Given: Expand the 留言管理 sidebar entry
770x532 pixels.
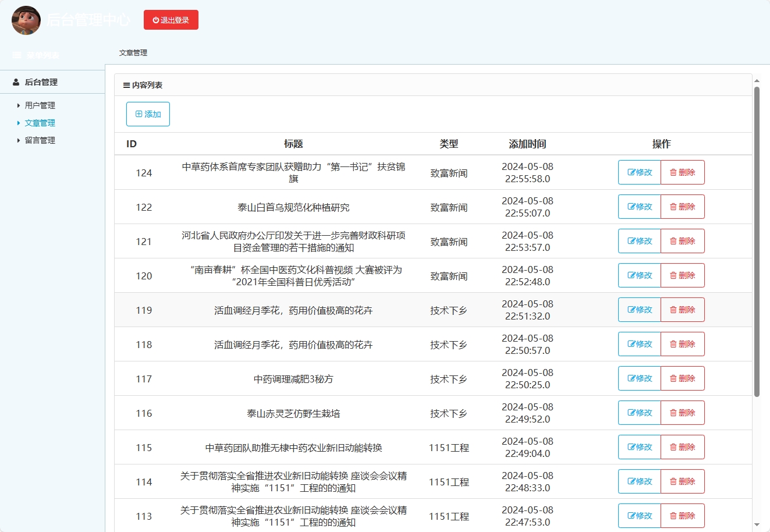Looking at the screenshot, I should pyautogui.click(x=39, y=140).
